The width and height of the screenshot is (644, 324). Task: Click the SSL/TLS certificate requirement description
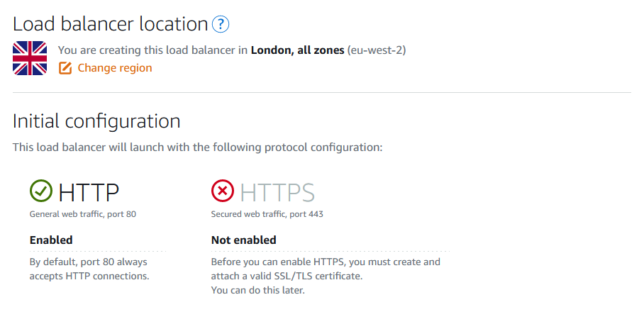[326, 269]
